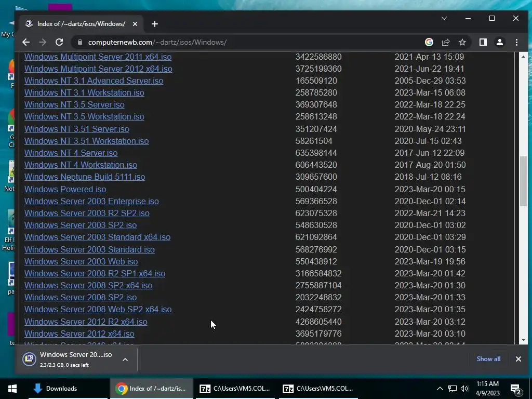This screenshot has width=532, height=399.
Task: Expand the download item options chevron
Action: coord(125,360)
